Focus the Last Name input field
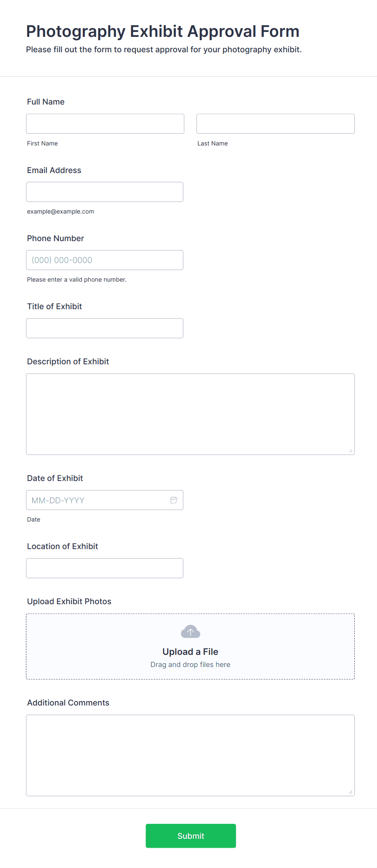 275,124
